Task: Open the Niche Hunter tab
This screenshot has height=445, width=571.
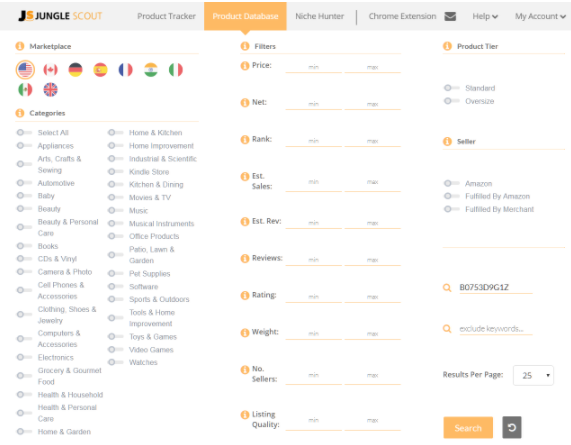Action: click(319, 16)
